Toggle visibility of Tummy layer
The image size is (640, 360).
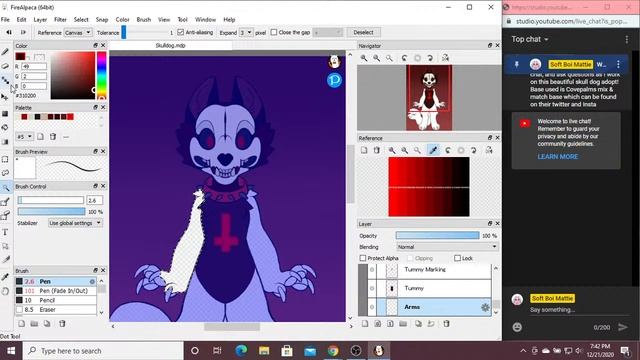(372, 288)
